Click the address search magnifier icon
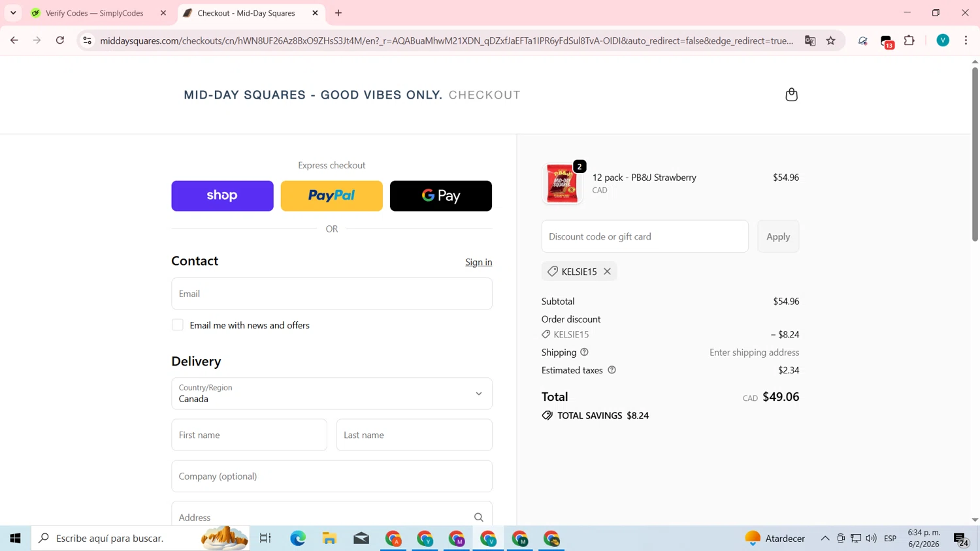980x551 pixels. tap(478, 517)
